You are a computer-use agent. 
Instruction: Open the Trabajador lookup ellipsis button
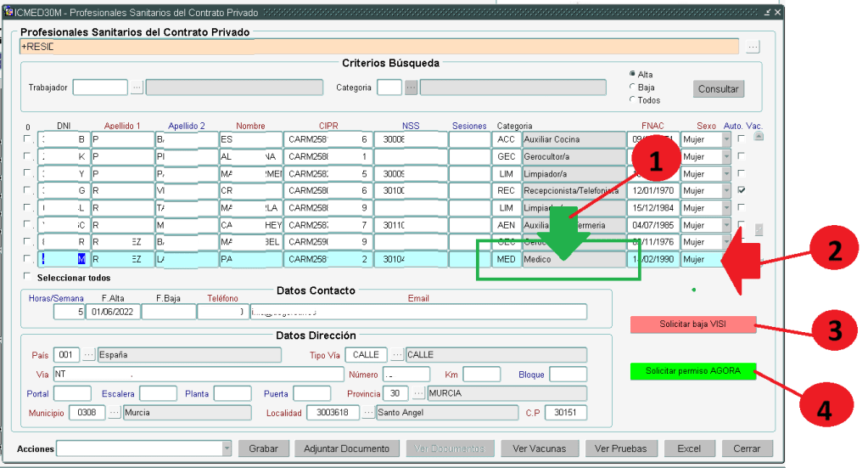pos(137,87)
